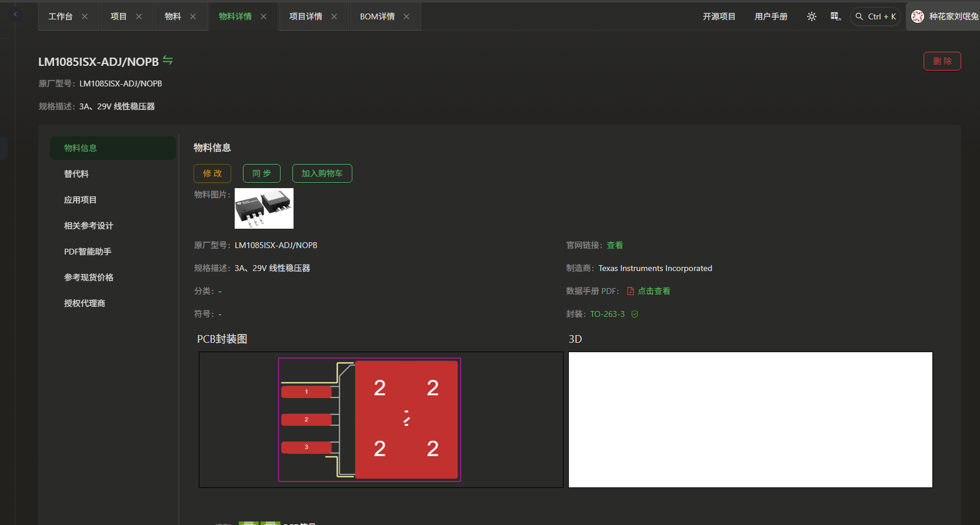The width and height of the screenshot is (980, 525).
Task: Open the component photo thumbnail
Action: click(264, 208)
